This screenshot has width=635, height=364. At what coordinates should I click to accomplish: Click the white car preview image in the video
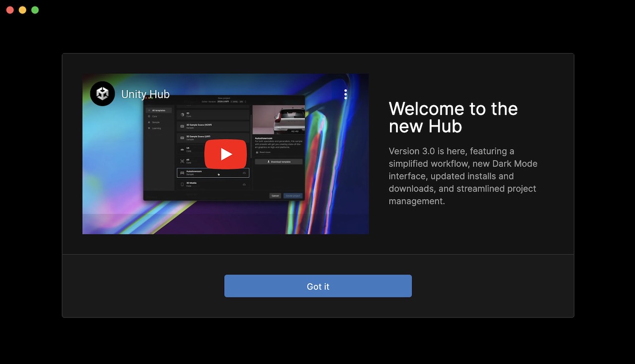[278, 119]
